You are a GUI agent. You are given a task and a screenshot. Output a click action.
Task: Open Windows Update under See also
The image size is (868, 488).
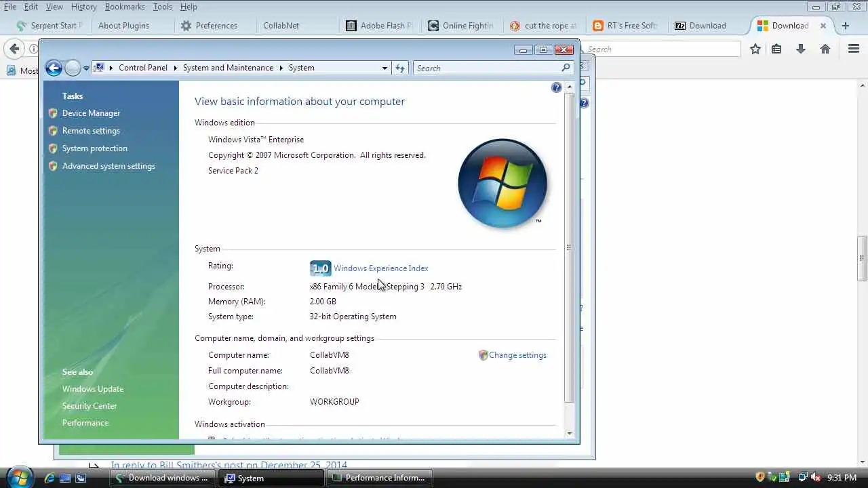(93, 389)
